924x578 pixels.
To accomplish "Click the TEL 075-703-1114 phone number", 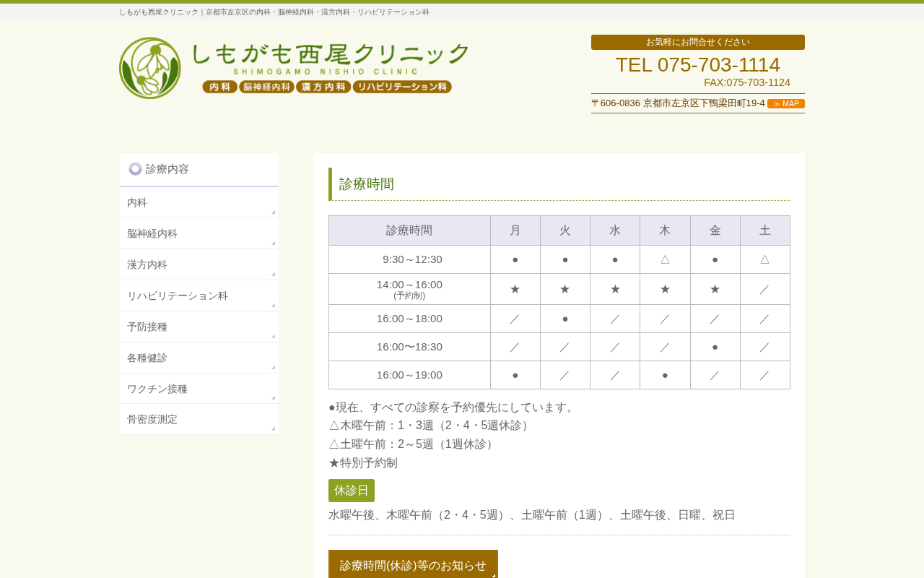I will coord(698,64).
